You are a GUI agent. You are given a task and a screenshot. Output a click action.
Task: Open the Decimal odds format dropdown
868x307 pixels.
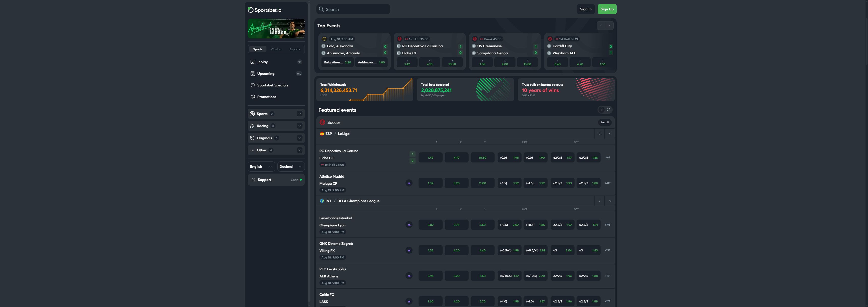click(291, 167)
